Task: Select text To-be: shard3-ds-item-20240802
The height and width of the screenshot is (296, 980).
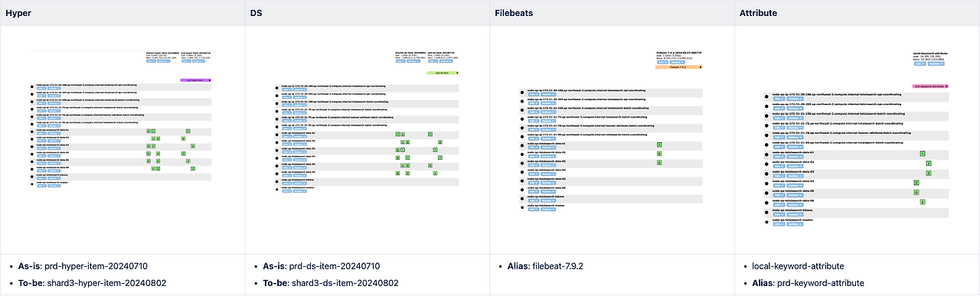Action: click(331, 283)
